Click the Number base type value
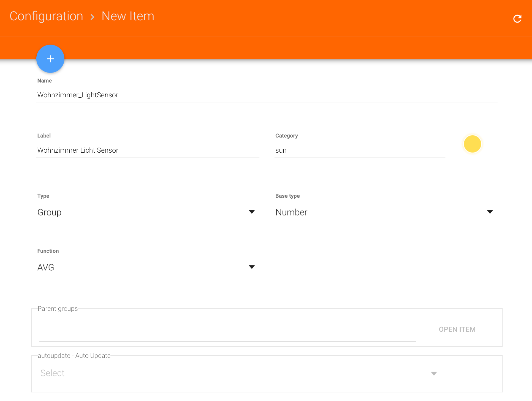The height and width of the screenshot is (401, 532). pyautogui.click(x=291, y=212)
